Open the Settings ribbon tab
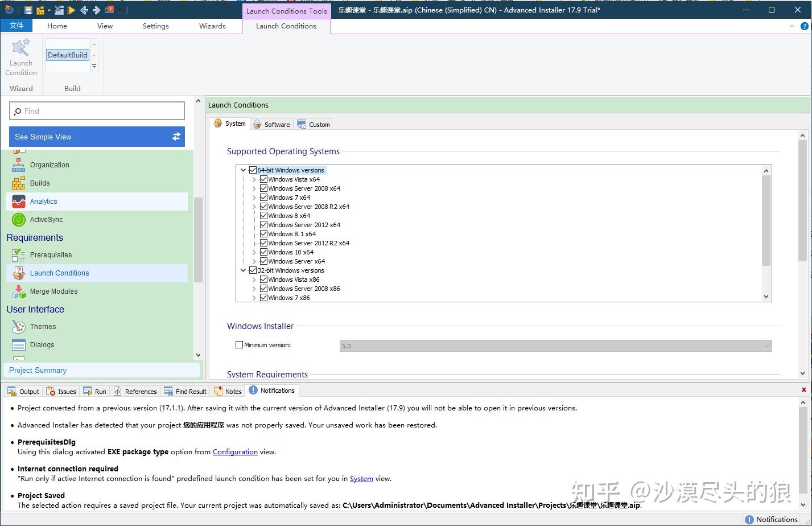The width and height of the screenshot is (812, 526). pos(156,26)
